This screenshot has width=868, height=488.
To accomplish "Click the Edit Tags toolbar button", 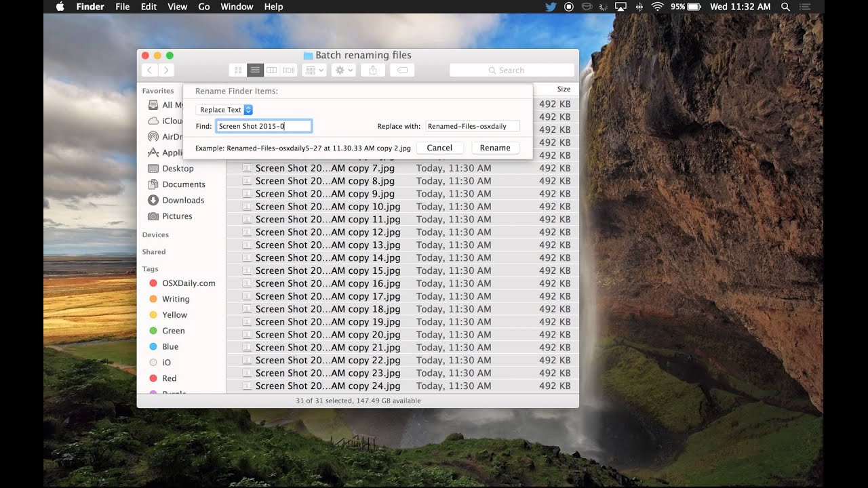I will click(x=402, y=70).
